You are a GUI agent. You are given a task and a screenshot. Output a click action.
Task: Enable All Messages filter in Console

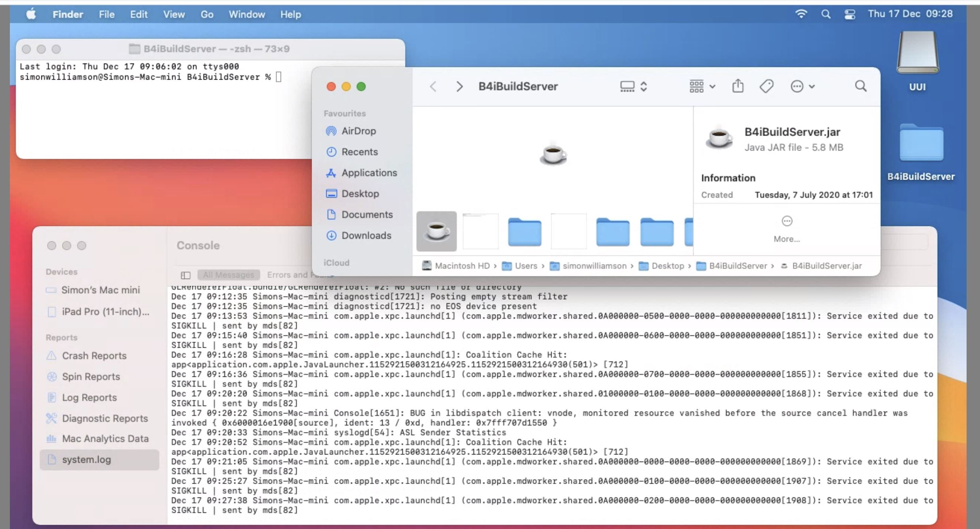click(228, 275)
